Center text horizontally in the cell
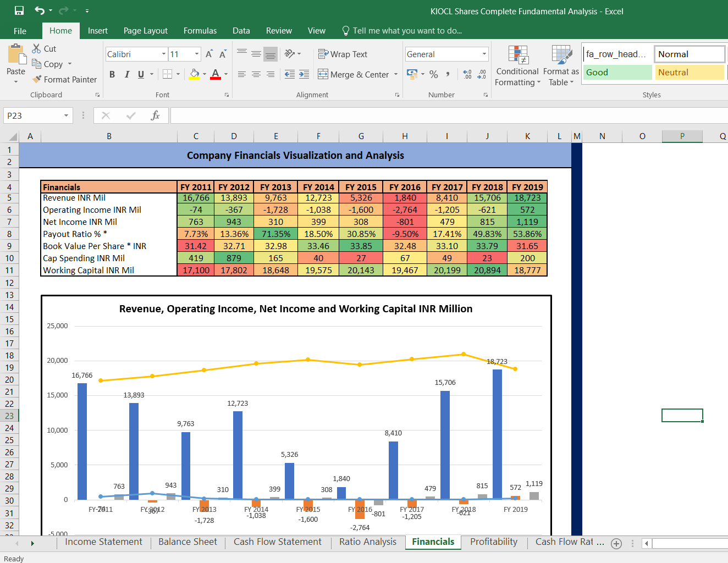This screenshot has width=728, height=563. point(256,74)
